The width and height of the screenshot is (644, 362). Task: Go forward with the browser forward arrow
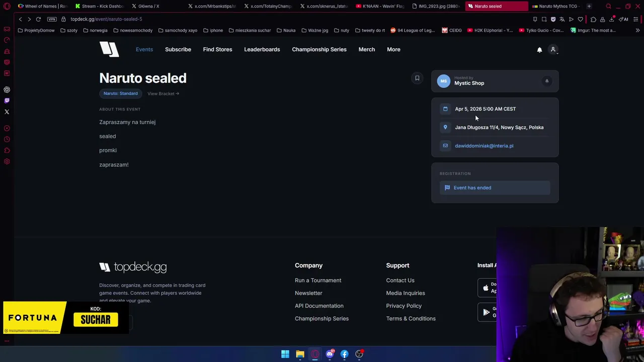pyautogui.click(x=29, y=19)
